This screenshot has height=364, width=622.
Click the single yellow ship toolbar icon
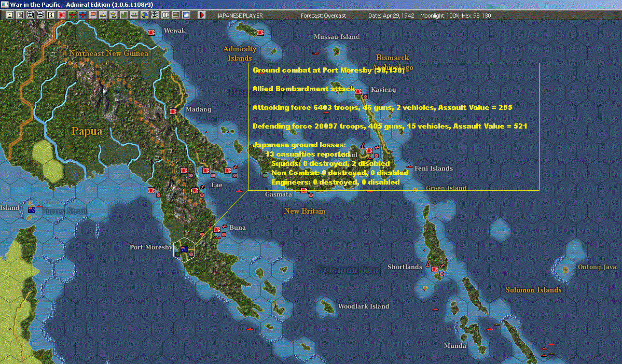(x=103, y=15)
